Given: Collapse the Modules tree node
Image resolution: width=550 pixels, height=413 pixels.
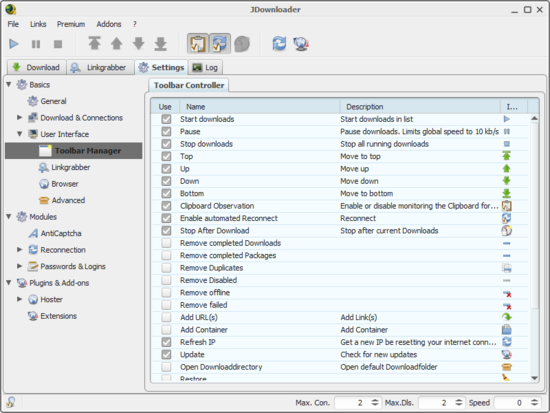Looking at the screenshot, I should [x=9, y=217].
